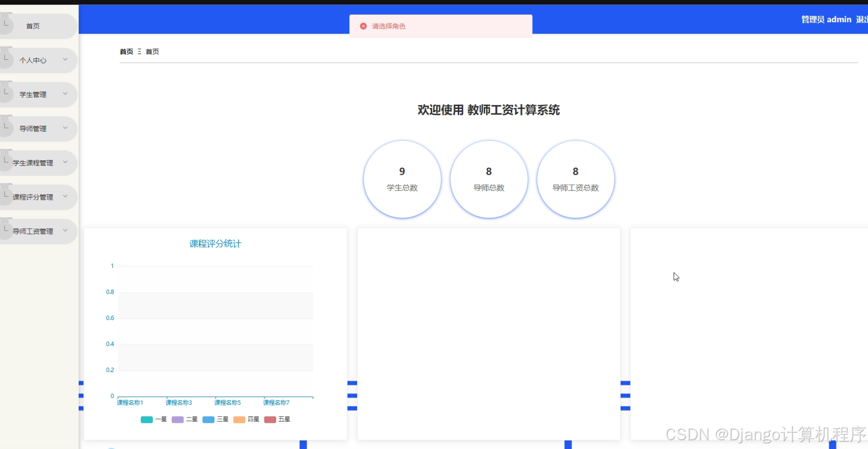868x449 pixels.
Task: Click the 个人中心 sidebar icon
Action: [6, 57]
